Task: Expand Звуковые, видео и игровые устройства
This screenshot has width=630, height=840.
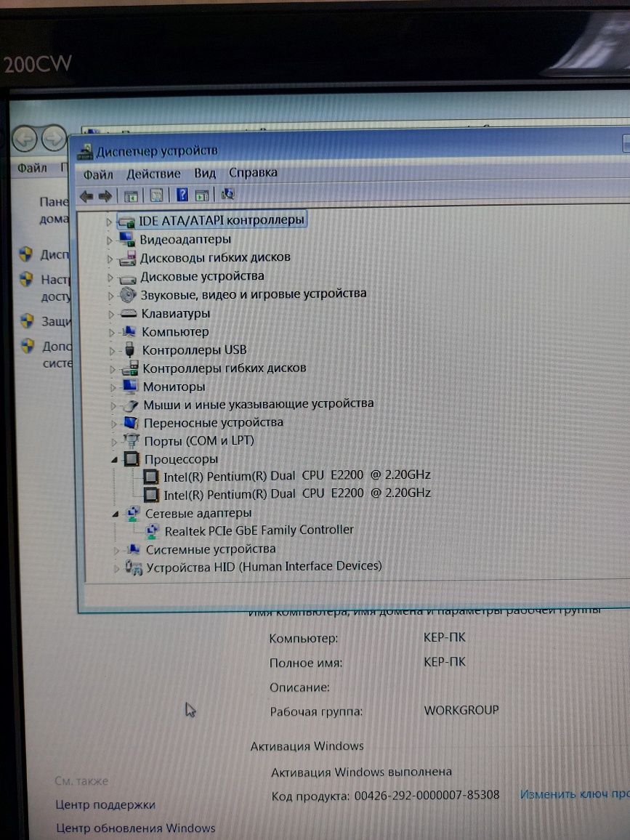Action: click(111, 296)
